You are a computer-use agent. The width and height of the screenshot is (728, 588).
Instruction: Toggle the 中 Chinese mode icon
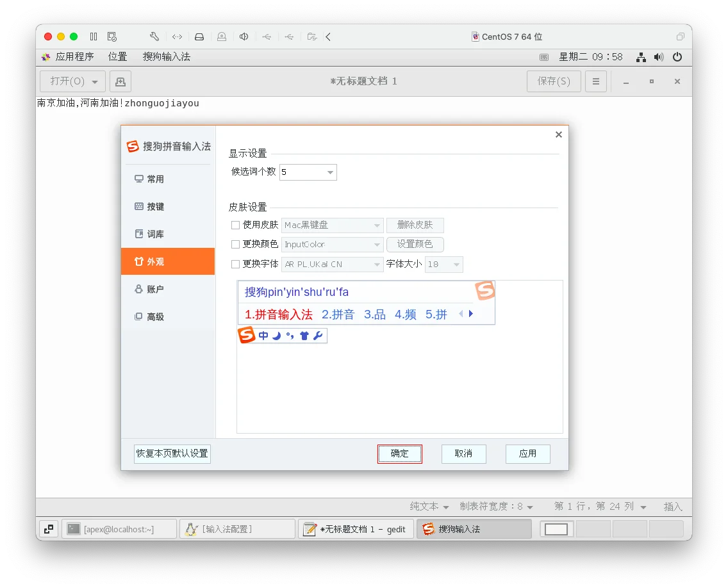click(263, 336)
